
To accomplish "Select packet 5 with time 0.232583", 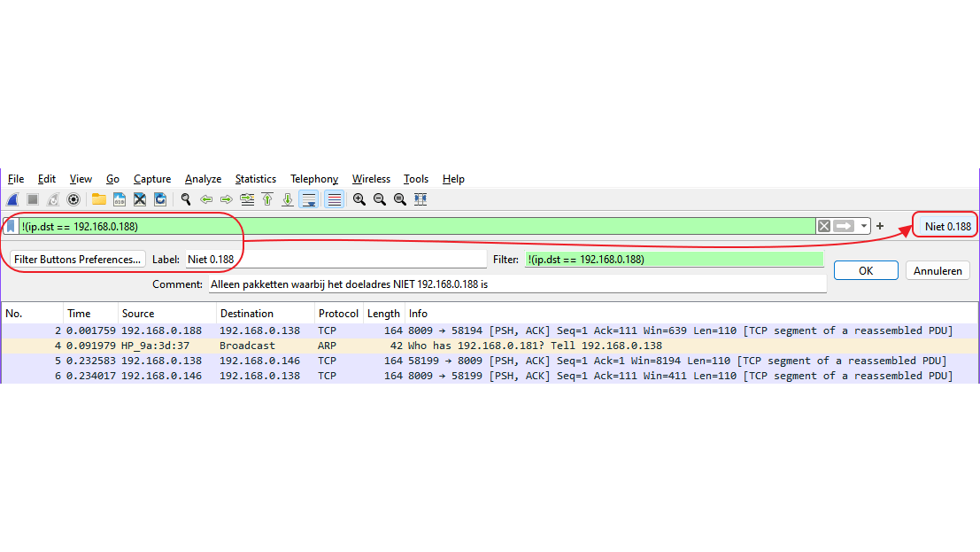I will [490, 361].
